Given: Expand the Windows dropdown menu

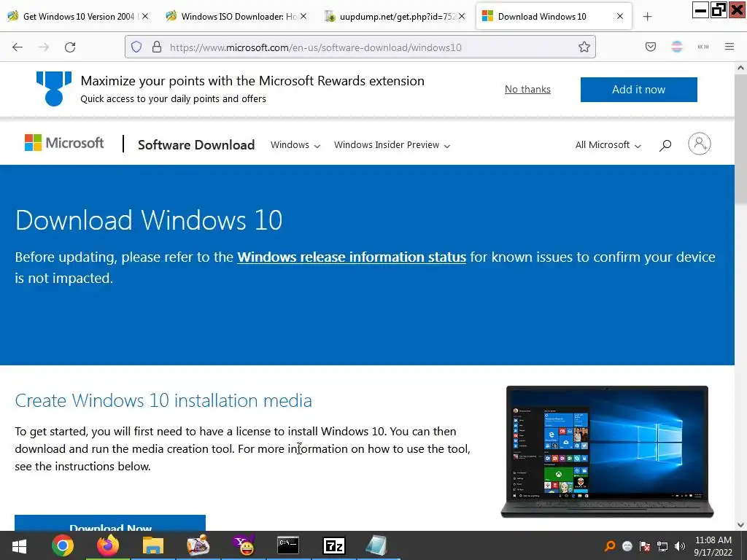Looking at the screenshot, I should tap(295, 145).
